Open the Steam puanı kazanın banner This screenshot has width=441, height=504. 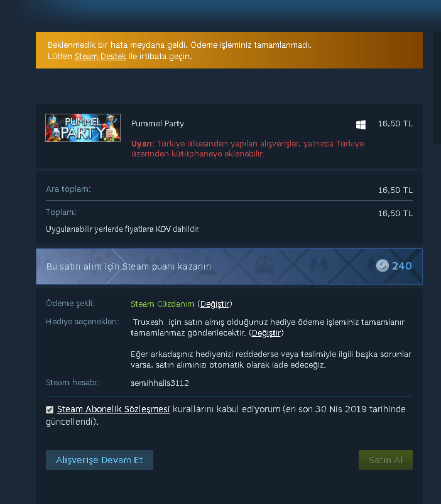pyautogui.click(x=229, y=266)
